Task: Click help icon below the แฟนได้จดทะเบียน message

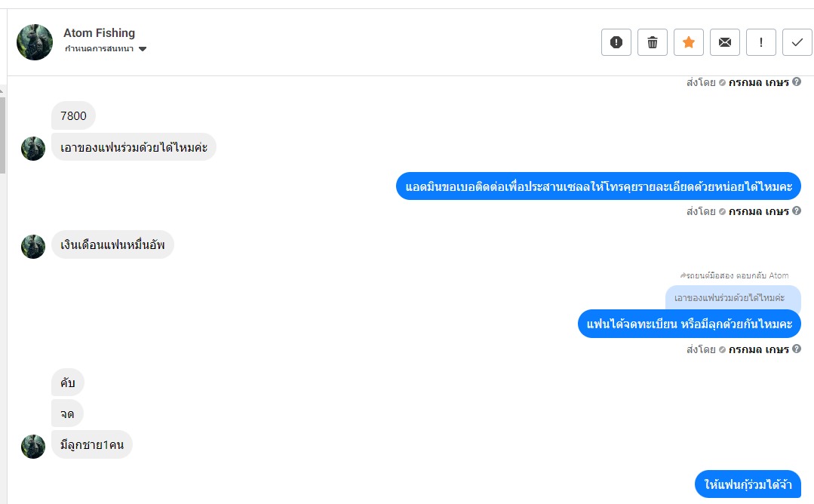Action: [797, 349]
